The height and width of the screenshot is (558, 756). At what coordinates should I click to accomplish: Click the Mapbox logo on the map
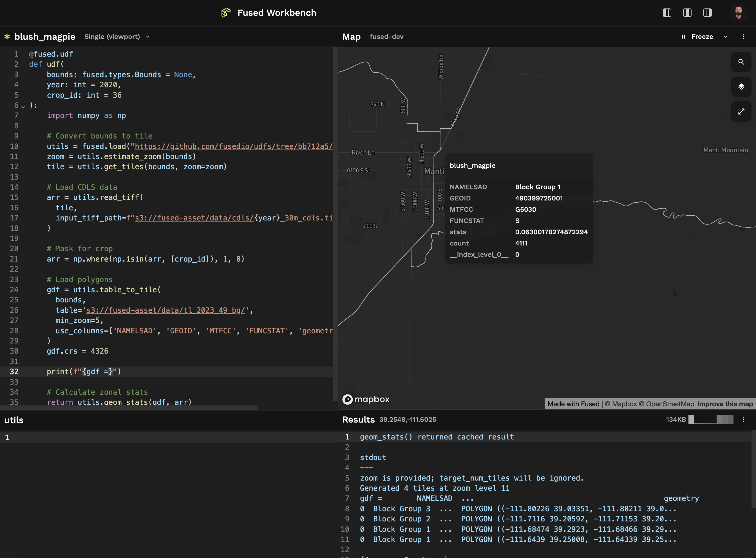click(366, 399)
